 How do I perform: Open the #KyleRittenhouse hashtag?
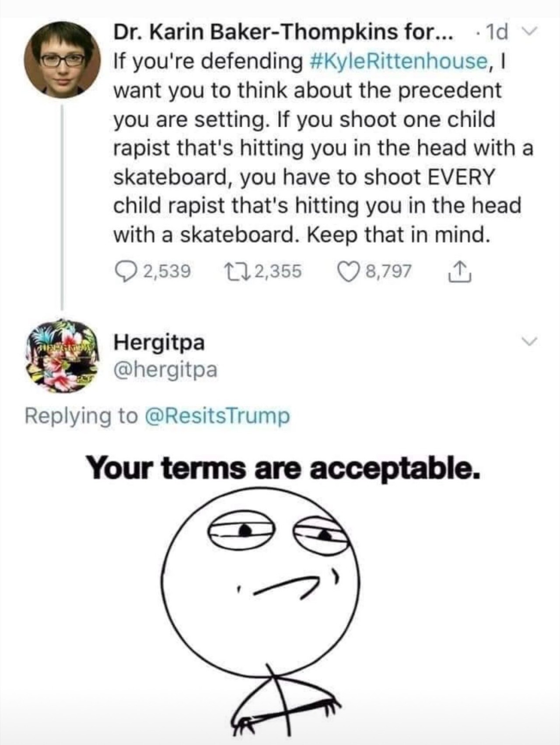[x=399, y=61]
